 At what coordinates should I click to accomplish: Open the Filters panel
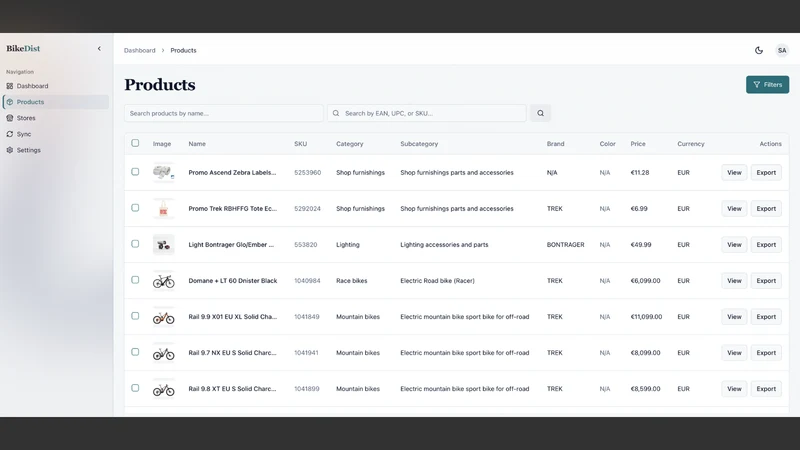point(767,85)
